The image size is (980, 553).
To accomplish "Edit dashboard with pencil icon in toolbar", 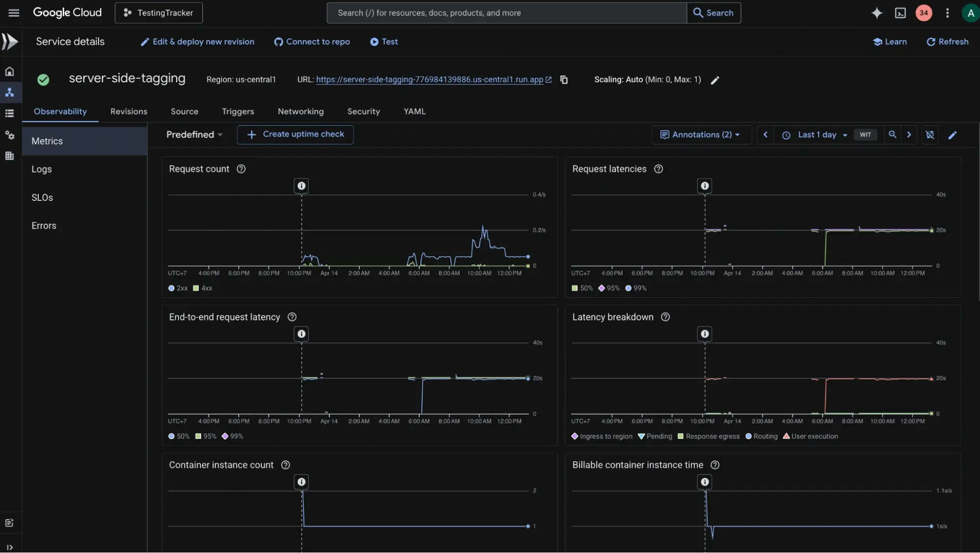I will (x=952, y=135).
